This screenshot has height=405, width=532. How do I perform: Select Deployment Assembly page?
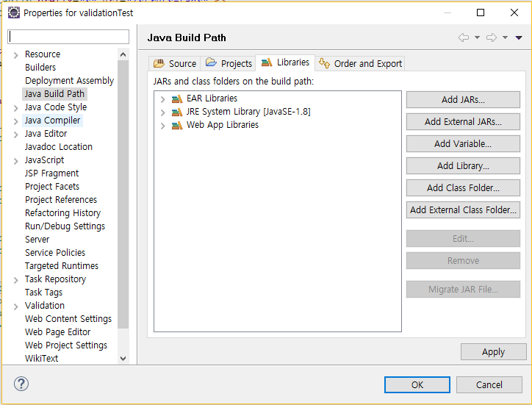(x=69, y=80)
